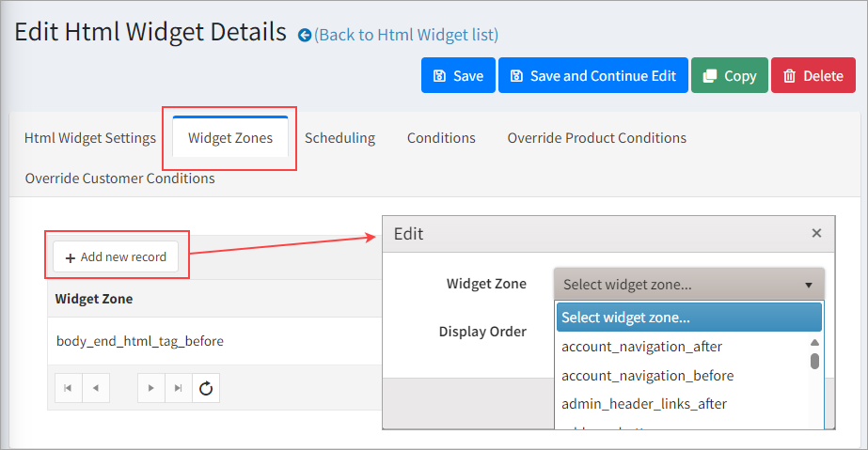The height and width of the screenshot is (450, 868).
Task: Open Override Customer Conditions tab
Action: click(120, 178)
